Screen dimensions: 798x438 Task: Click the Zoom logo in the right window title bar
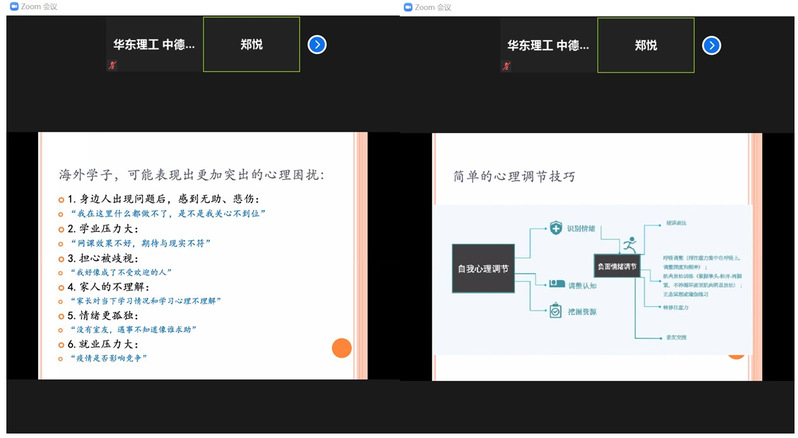(407, 7)
